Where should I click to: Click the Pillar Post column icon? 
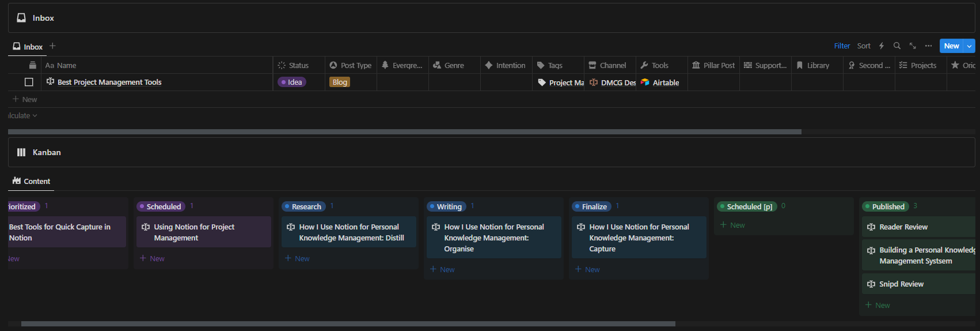pos(696,65)
